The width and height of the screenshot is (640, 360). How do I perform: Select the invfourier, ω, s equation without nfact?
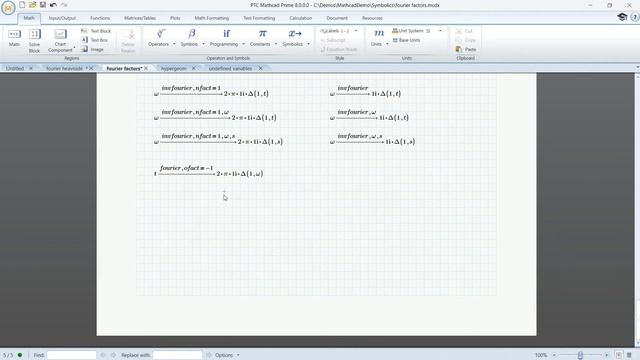tap(372, 139)
